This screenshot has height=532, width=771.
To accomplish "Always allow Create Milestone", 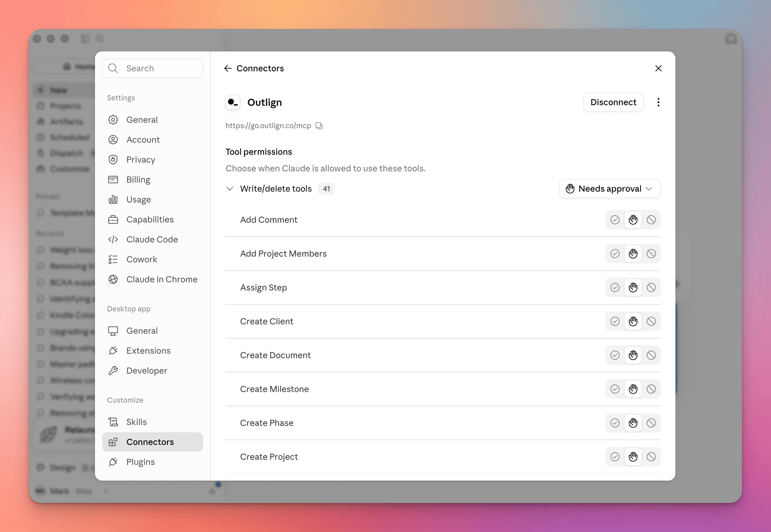I will click(x=615, y=389).
